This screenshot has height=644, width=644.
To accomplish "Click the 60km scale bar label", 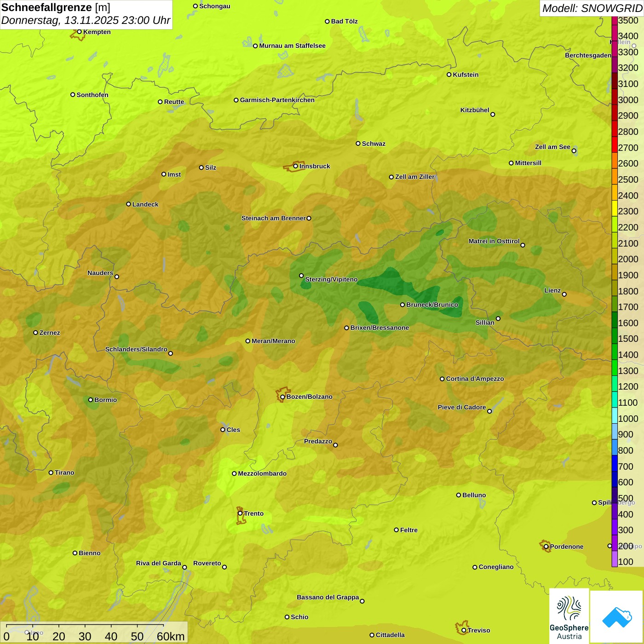I will (171, 636).
